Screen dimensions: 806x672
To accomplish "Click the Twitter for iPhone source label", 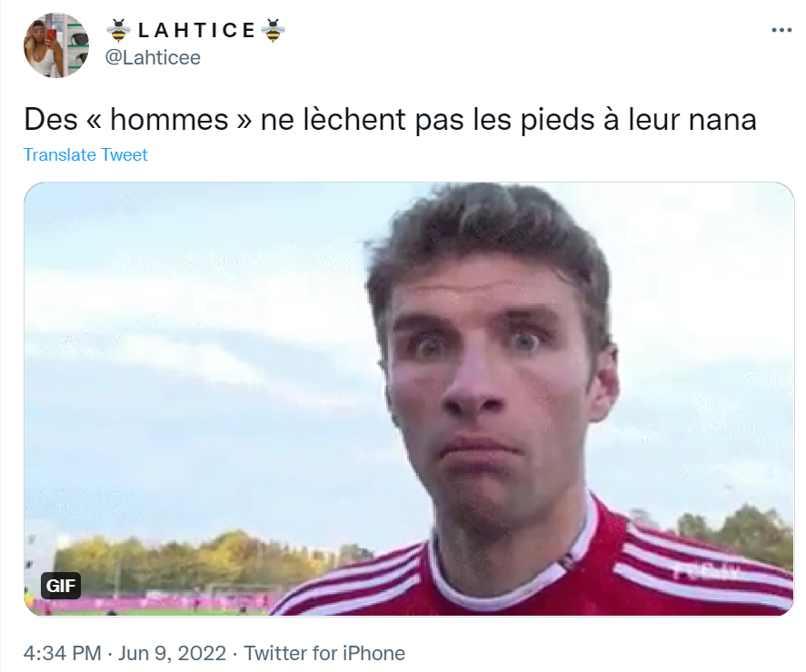I will (324, 654).
